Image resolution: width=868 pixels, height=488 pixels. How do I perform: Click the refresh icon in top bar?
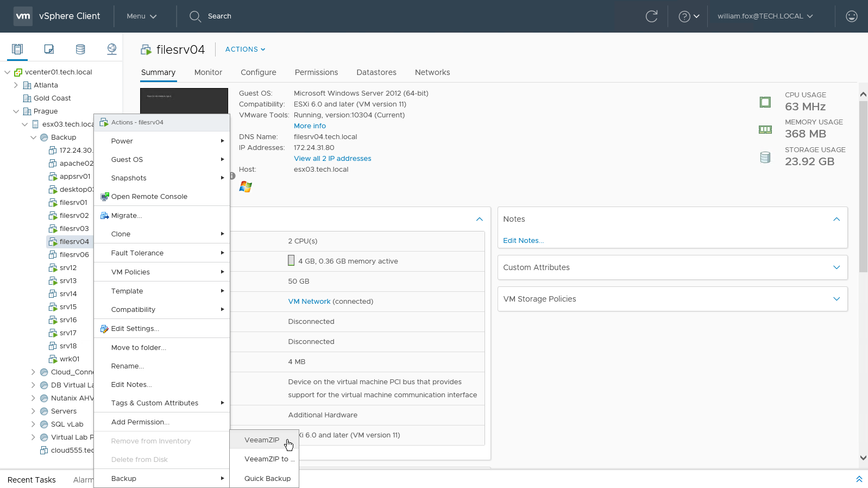(651, 16)
